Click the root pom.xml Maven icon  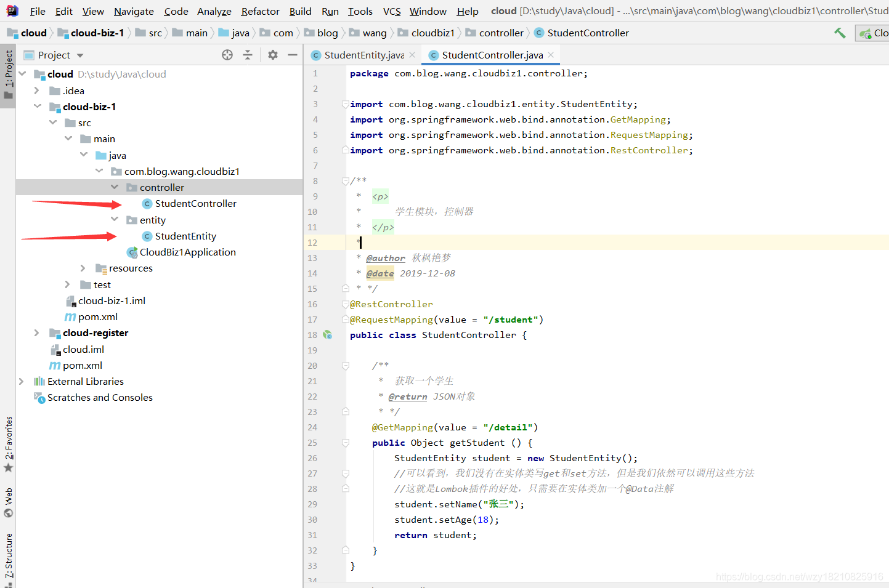click(55, 366)
